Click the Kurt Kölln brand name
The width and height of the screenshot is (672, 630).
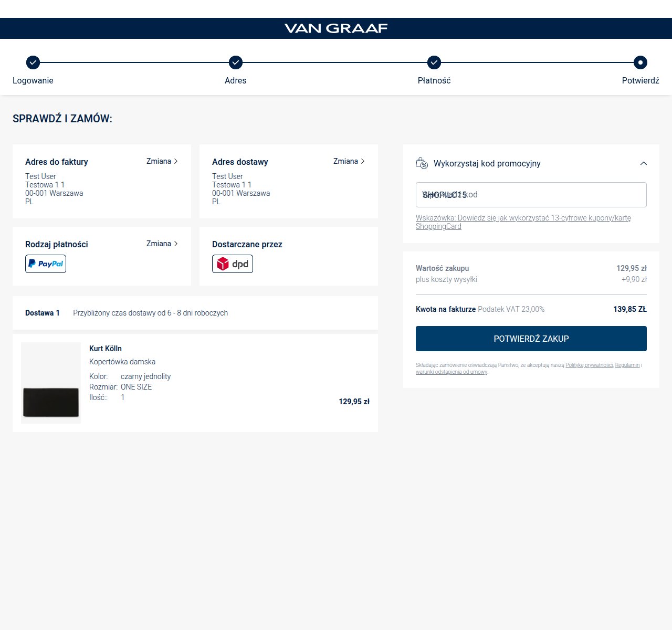[x=106, y=349]
